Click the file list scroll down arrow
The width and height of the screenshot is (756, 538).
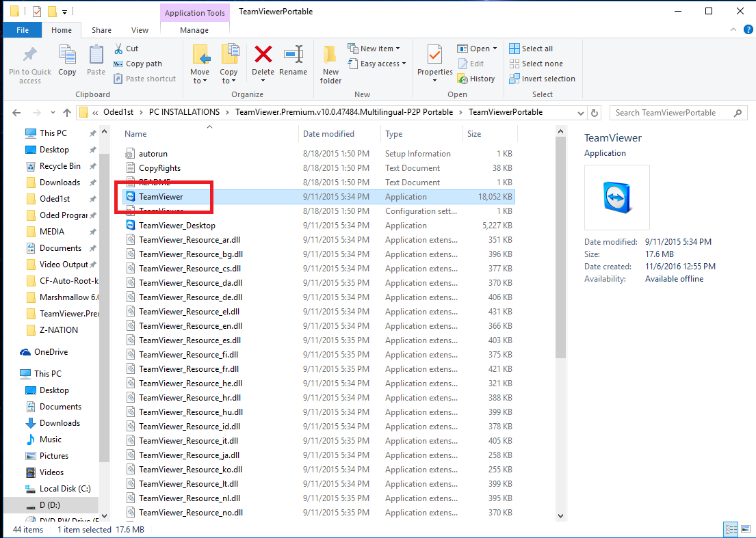coord(560,516)
